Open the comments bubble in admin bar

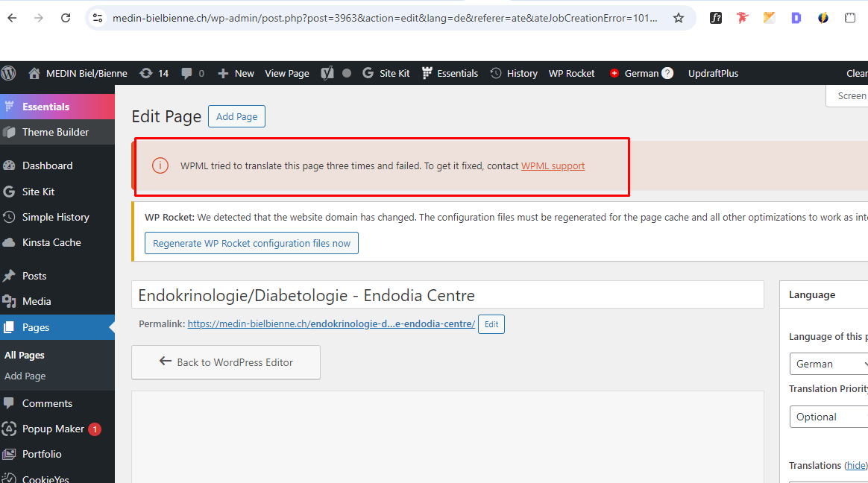(x=192, y=73)
